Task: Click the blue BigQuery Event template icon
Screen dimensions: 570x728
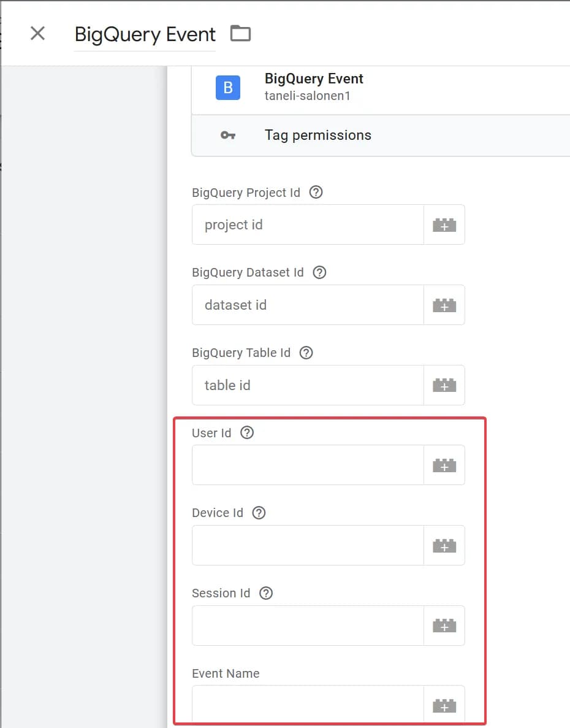Action: [228, 87]
